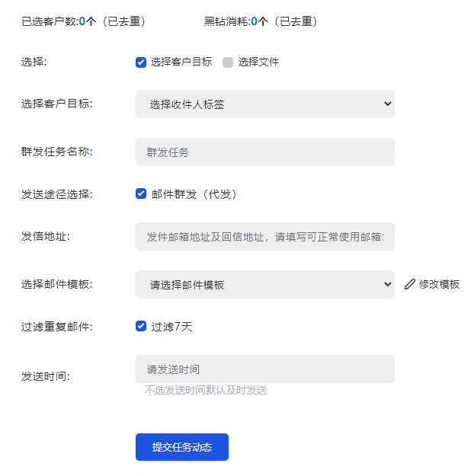Click the 选择文件 label text
471x476 pixels.
258,62
